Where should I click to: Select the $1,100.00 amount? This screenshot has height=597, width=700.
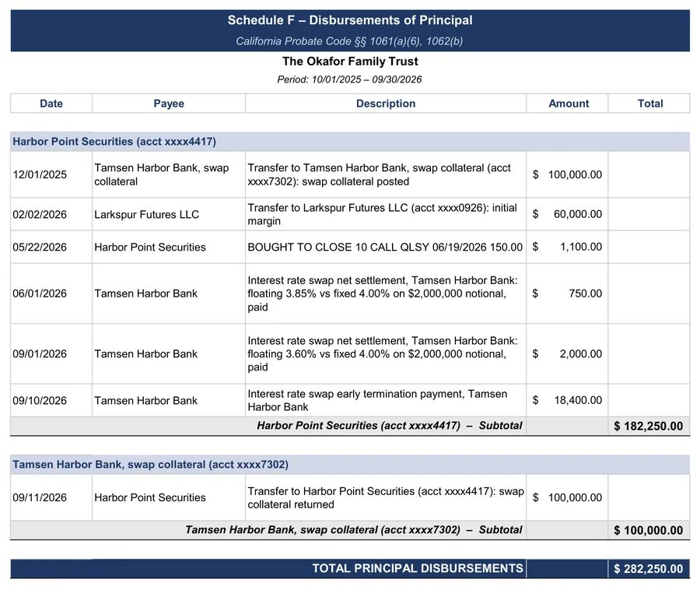568,247
